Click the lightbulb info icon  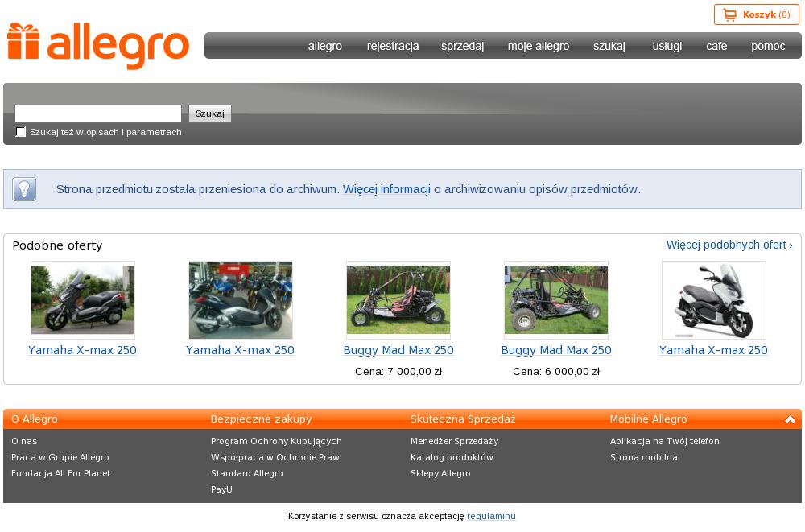tap(24, 189)
